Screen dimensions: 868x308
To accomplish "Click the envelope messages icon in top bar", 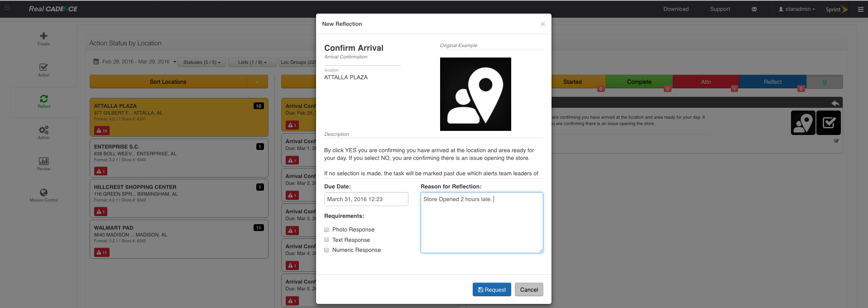I will [754, 9].
